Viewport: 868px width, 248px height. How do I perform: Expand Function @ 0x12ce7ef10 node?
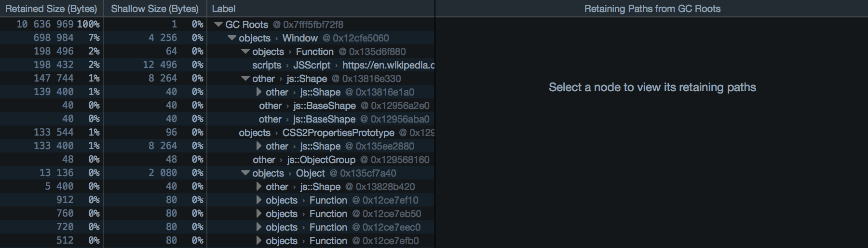259,200
